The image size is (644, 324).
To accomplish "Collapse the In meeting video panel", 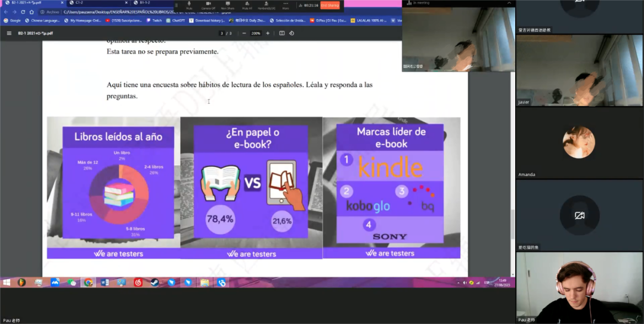I will [x=509, y=3].
